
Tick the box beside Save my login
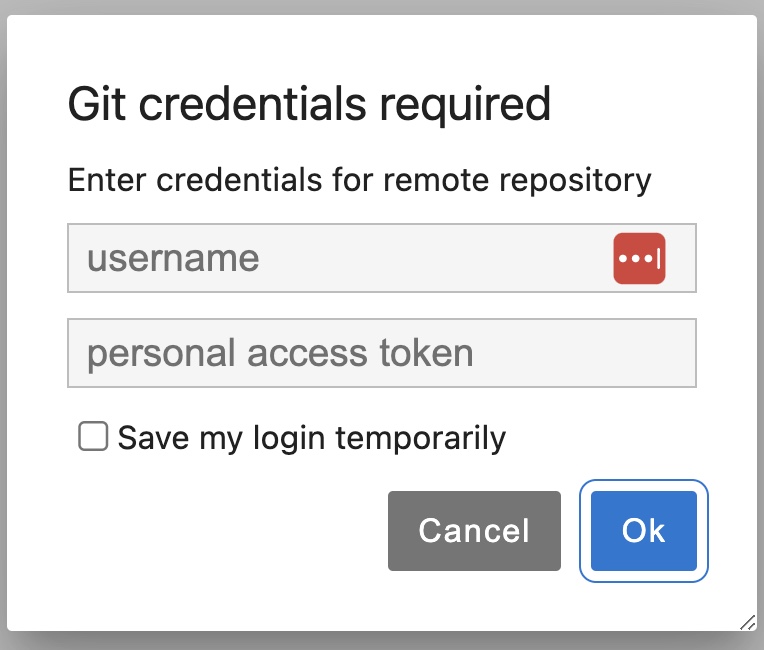pos(93,437)
